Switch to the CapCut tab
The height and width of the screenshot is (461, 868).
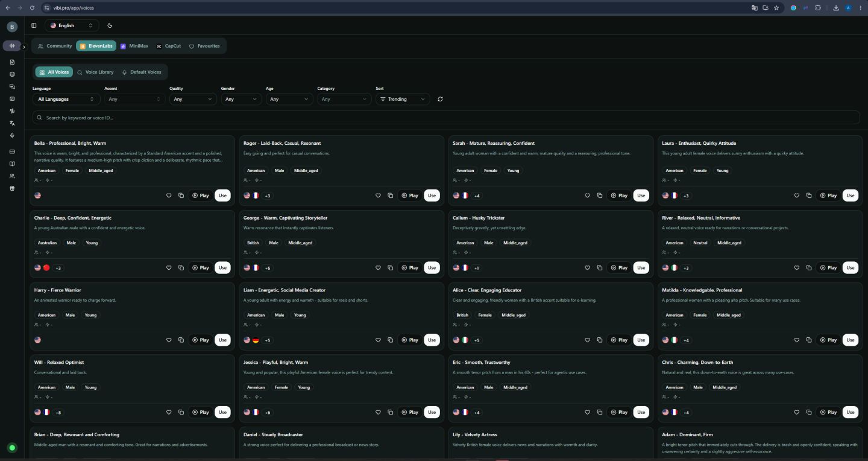pyautogui.click(x=169, y=46)
